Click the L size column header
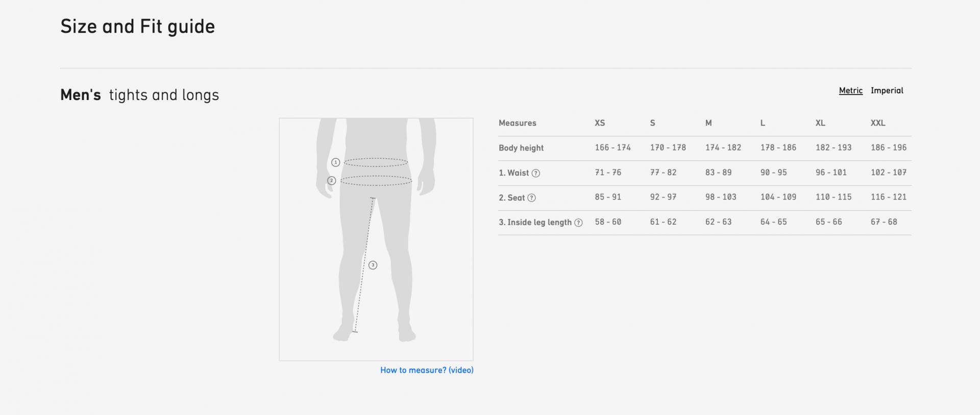The height and width of the screenshot is (415, 980). pyautogui.click(x=763, y=123)
